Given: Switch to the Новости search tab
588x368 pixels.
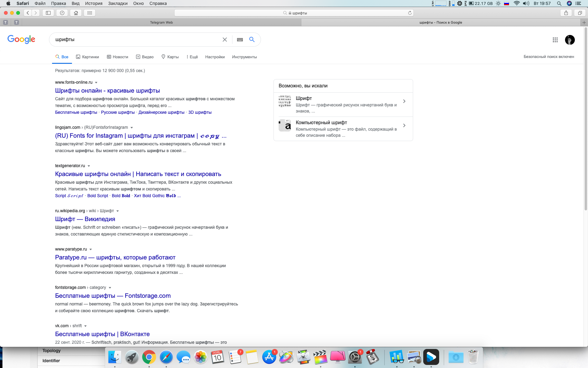Looking at the screenshot, I should coord(118,57).
